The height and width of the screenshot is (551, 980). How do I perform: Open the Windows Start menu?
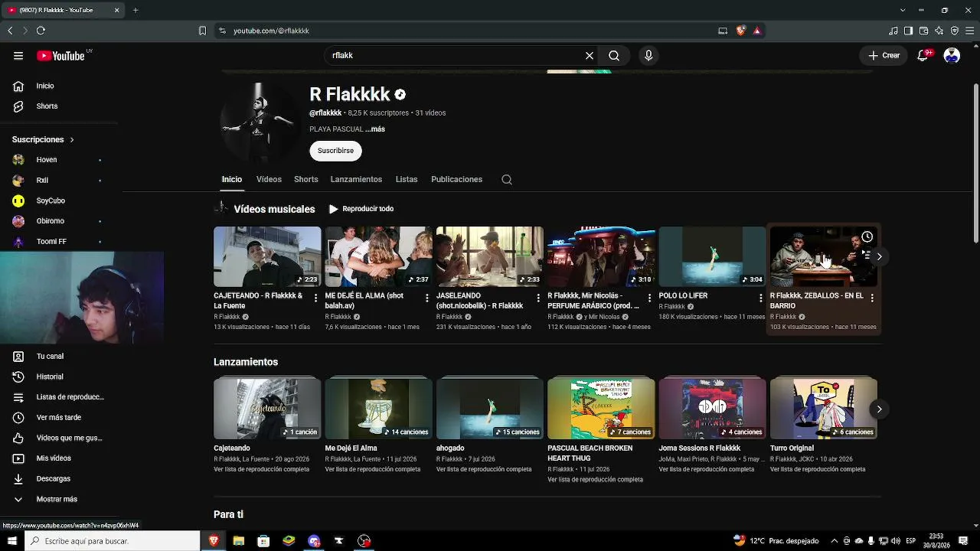11,541
